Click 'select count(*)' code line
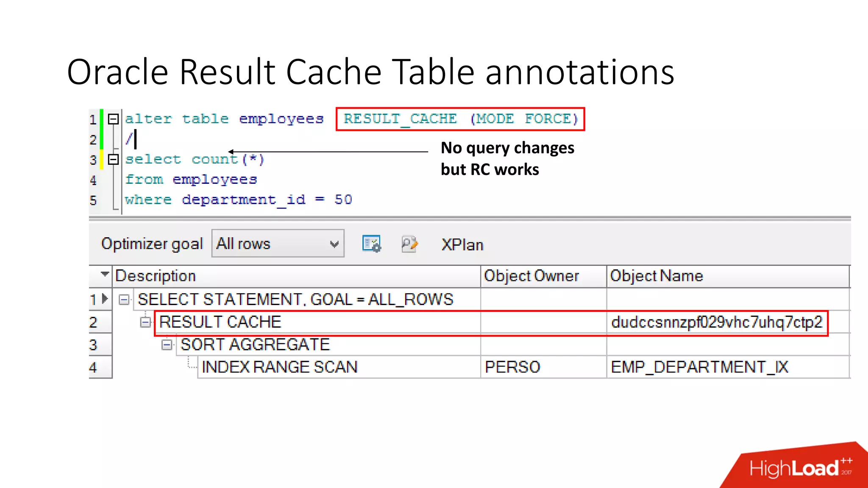 pos(195,159)
